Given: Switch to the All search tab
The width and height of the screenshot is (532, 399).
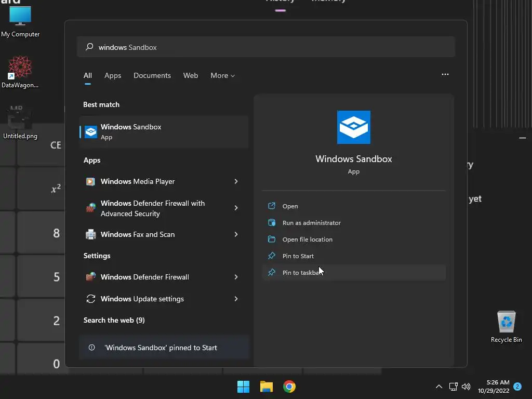Looking at the screenshot, I should (x=87, y=75).
